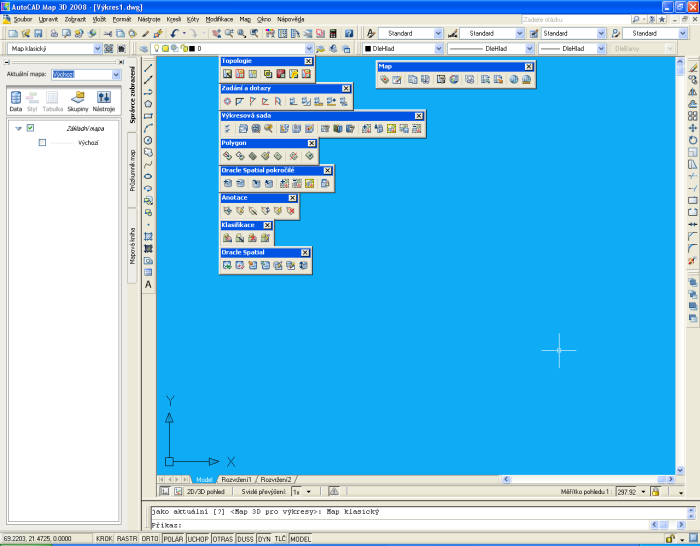Open the Zobrazit menu
The height and width of the screenshot is (546, 700).
[75, 19]
